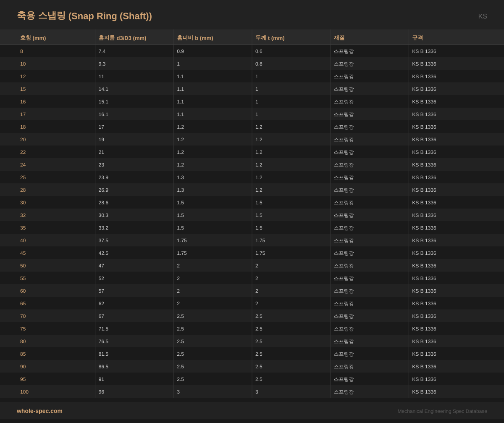Click the 홈너비 b (mm) column header

195,38
